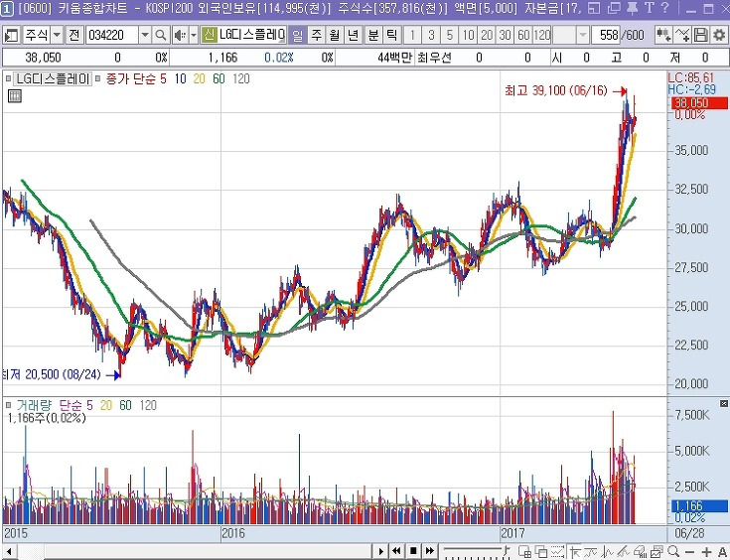Click the add indicator icon in toolbar
Image resolution: width=730 pixels, height=560 pixels.
[x=663, y=35]
